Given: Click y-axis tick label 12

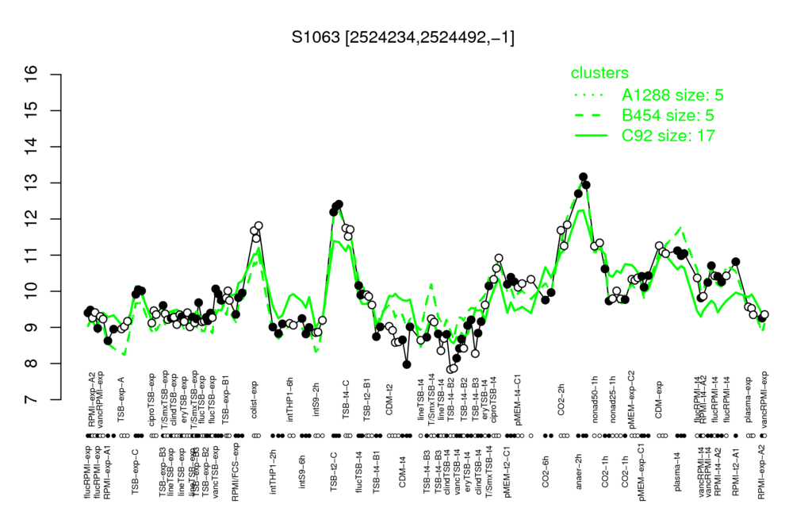Looking at the screenshot, I should (32, 219).
